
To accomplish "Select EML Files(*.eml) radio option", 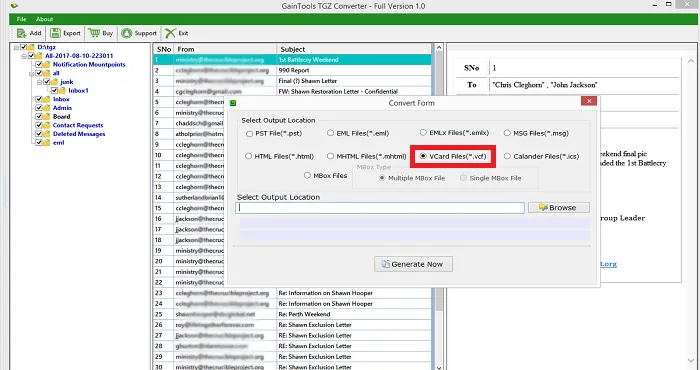I will click(x=330, y=133).
